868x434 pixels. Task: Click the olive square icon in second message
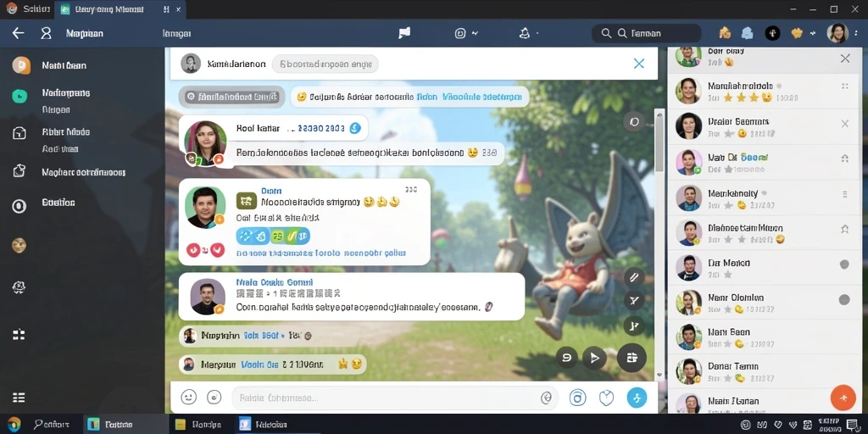point(247,201)
